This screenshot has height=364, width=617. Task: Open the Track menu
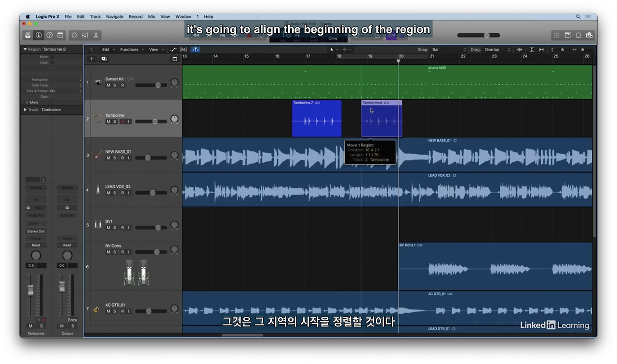[x=95, y=16]
